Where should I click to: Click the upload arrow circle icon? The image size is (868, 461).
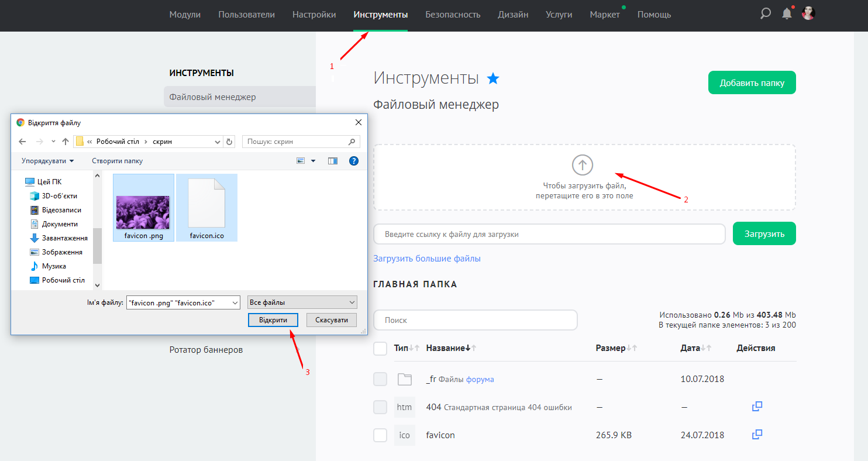(582, 165)
